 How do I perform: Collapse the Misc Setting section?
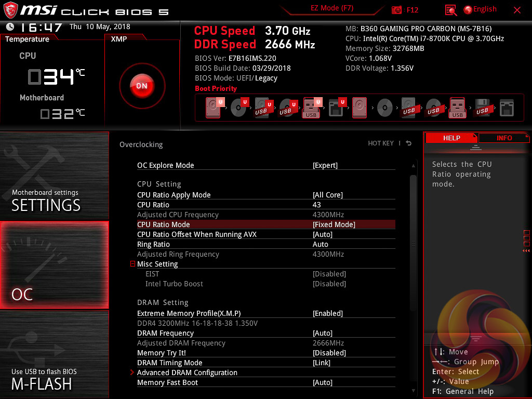coord(132,263)
